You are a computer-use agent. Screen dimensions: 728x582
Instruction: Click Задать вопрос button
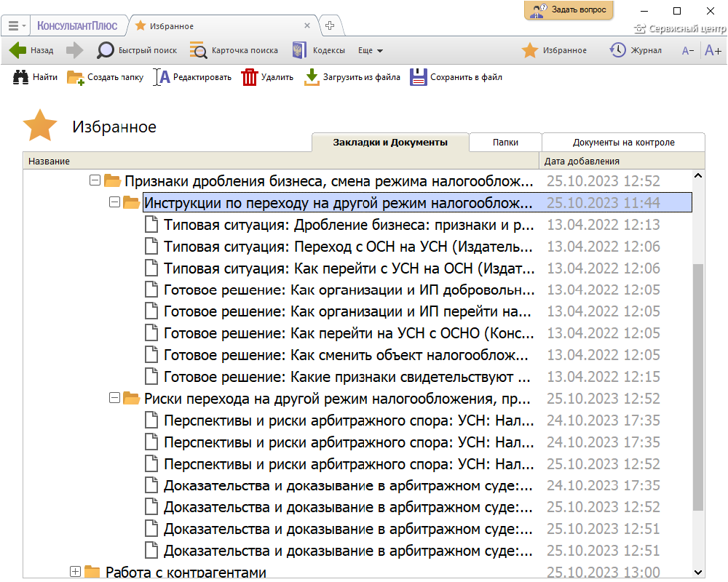pyautogui.click(x=569, y=9)
